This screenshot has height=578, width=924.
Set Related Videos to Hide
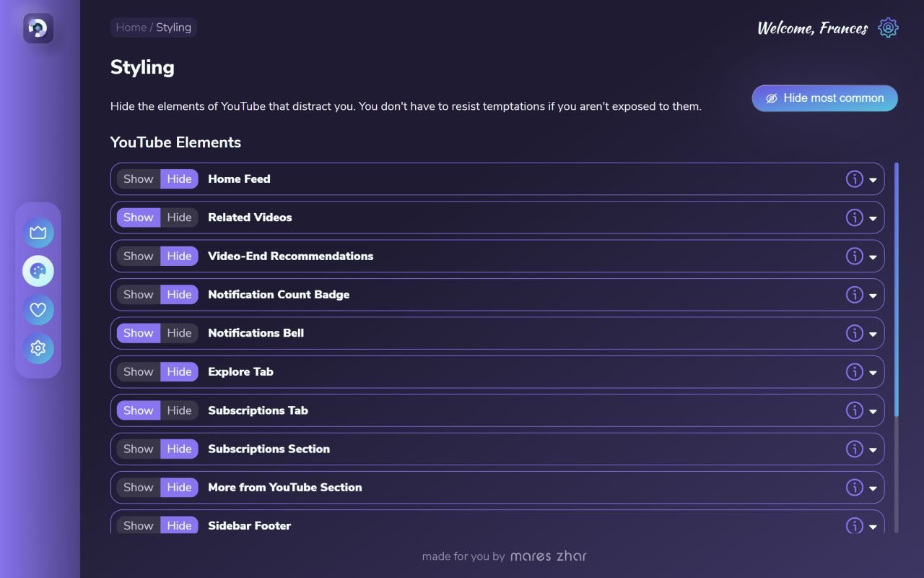click(179, 217)
